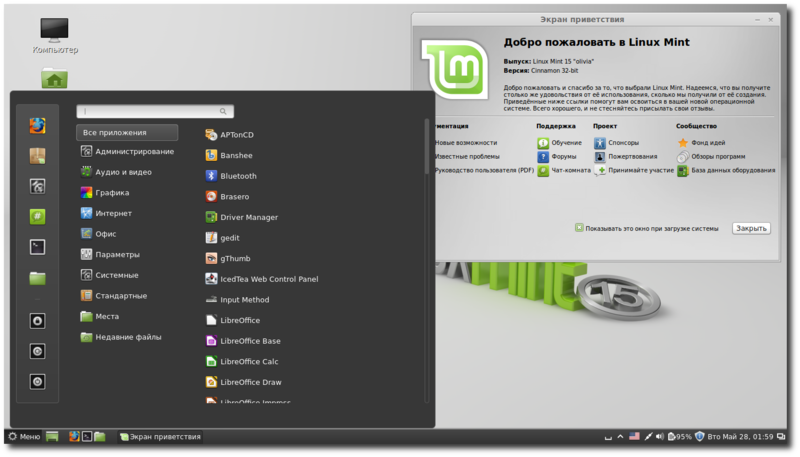Select the 'Параметры' category
The width and height of the screenshot is (800, 457).
tap(110, 255)
